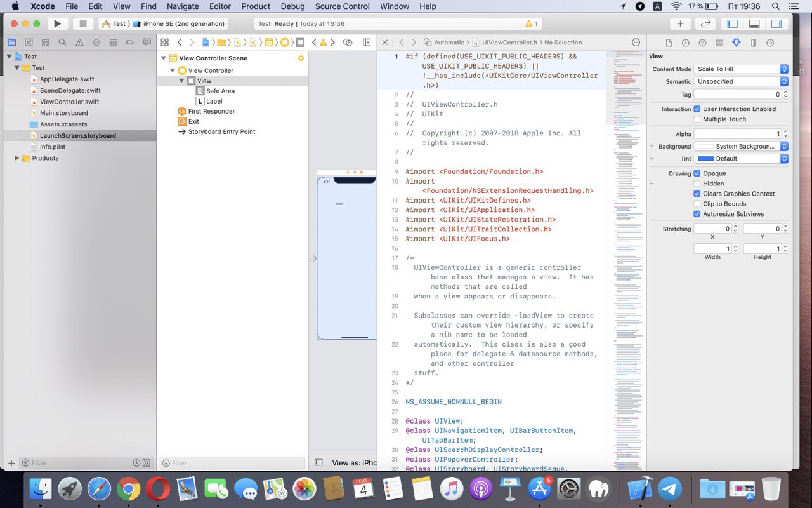This screenshot has width=812, height=508.
Task: Toggle User Interaction Enabled checkbox
Action: click(697, 109)
